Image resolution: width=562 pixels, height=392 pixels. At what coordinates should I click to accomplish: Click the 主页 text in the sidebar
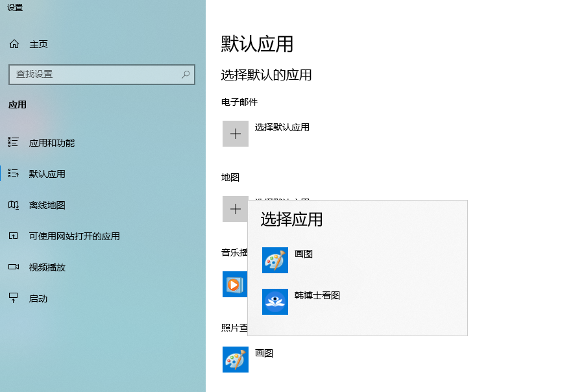coord(38,44)
